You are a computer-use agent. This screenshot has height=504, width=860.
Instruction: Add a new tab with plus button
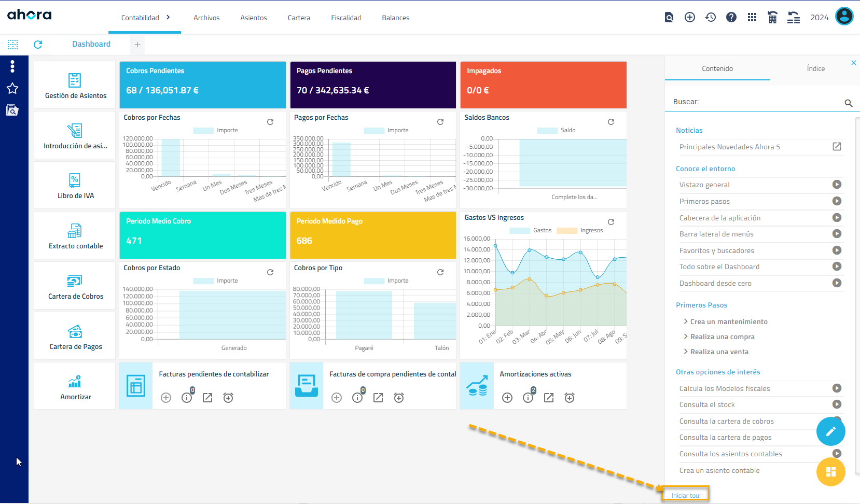click(137, 45)
